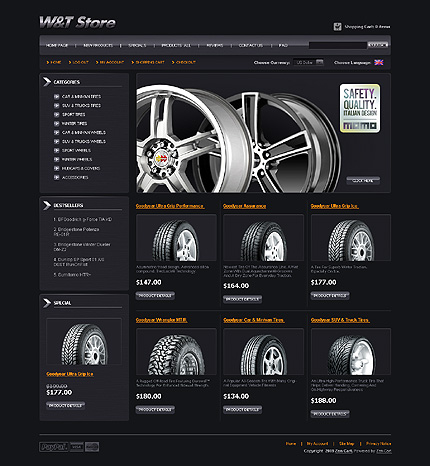Click the W&T Store logo
The image size is (430, 466).
coord(77,23)
